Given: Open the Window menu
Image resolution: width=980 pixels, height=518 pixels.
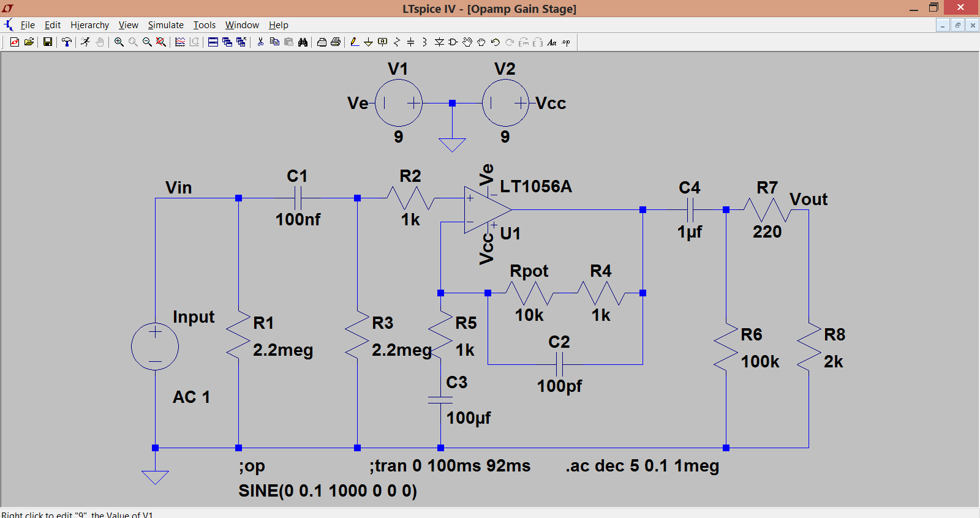Looking at the screenshot, I should (x=242, y=24).
